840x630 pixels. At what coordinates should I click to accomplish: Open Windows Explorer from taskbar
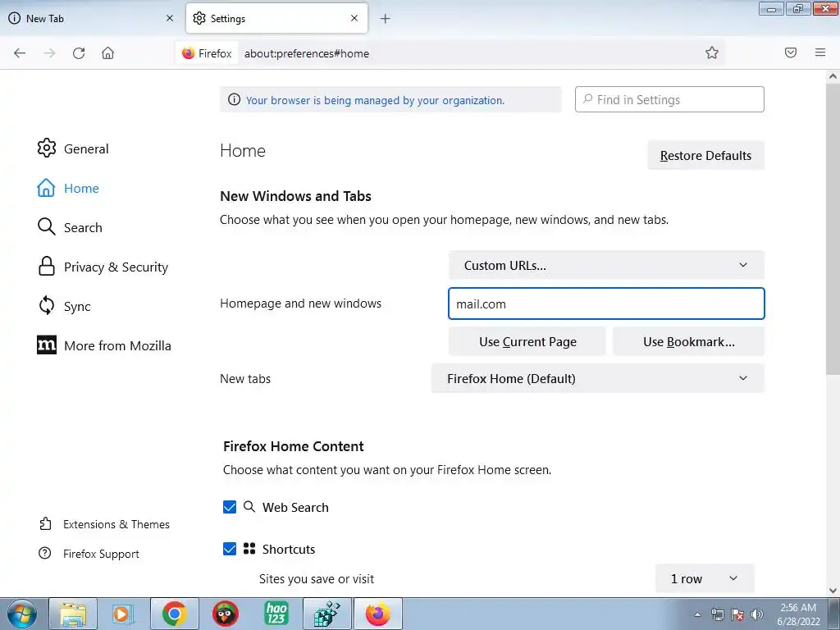(x=73, y=614)
